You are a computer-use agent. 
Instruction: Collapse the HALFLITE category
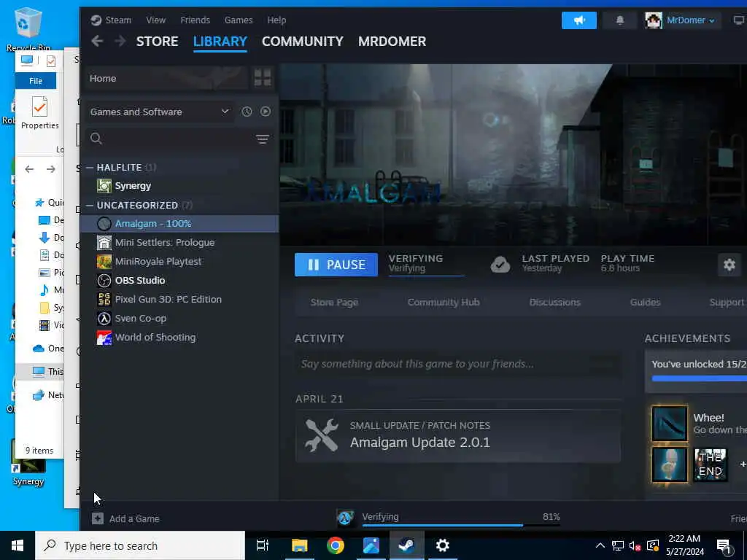point(90,168)
